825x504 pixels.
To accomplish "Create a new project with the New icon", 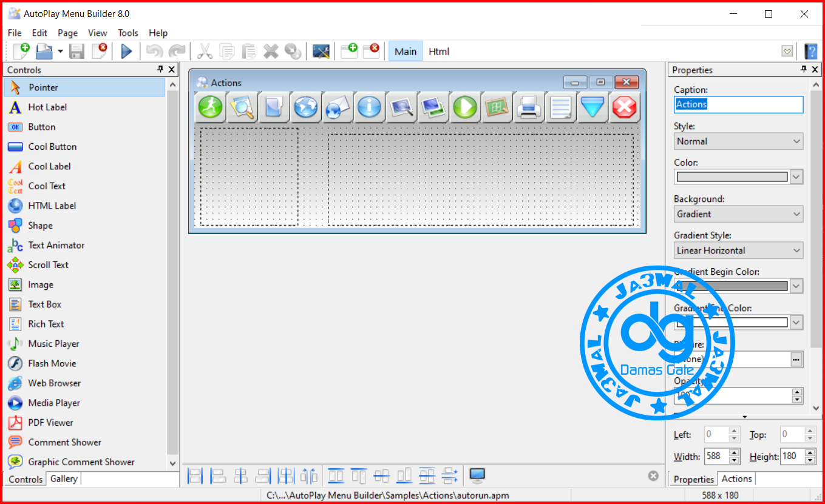I will tap(21, 51).
